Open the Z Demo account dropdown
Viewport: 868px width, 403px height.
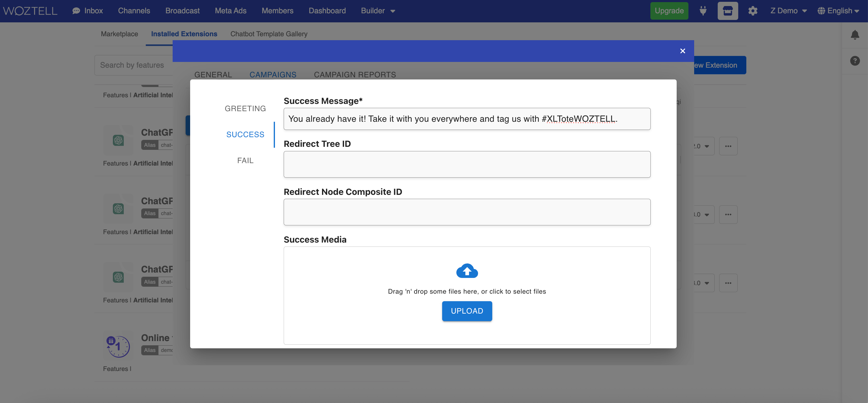789,11
